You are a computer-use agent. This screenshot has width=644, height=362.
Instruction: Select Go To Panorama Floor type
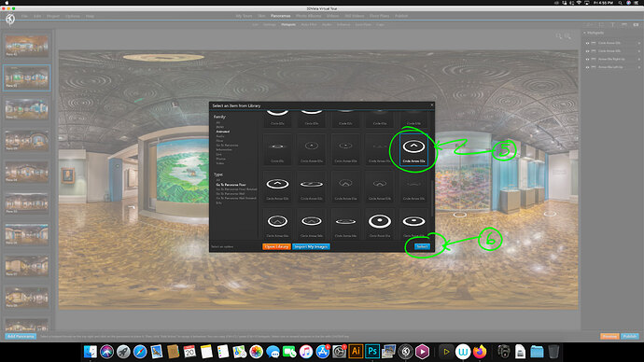(231, 185)
